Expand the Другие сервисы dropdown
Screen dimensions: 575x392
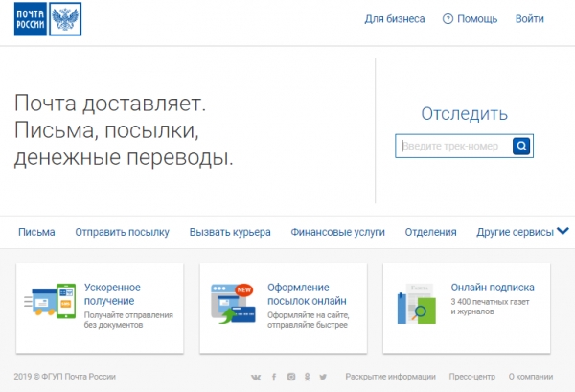[522, 232]
